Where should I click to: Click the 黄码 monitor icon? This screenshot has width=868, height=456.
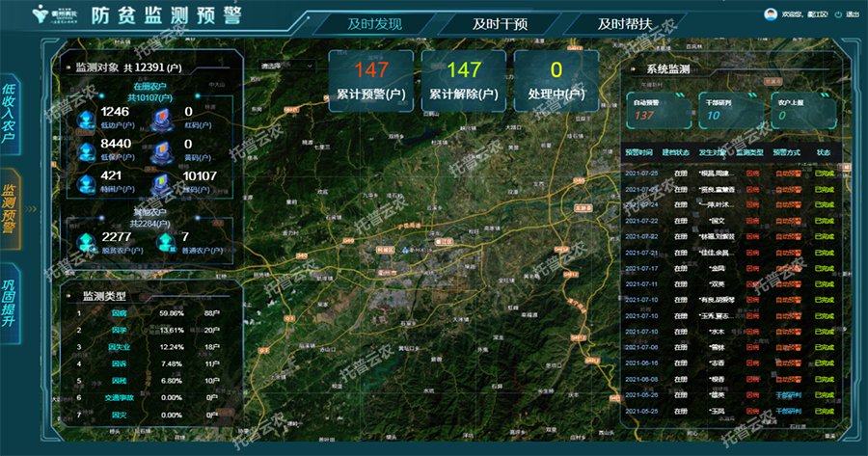pos(165,149)
